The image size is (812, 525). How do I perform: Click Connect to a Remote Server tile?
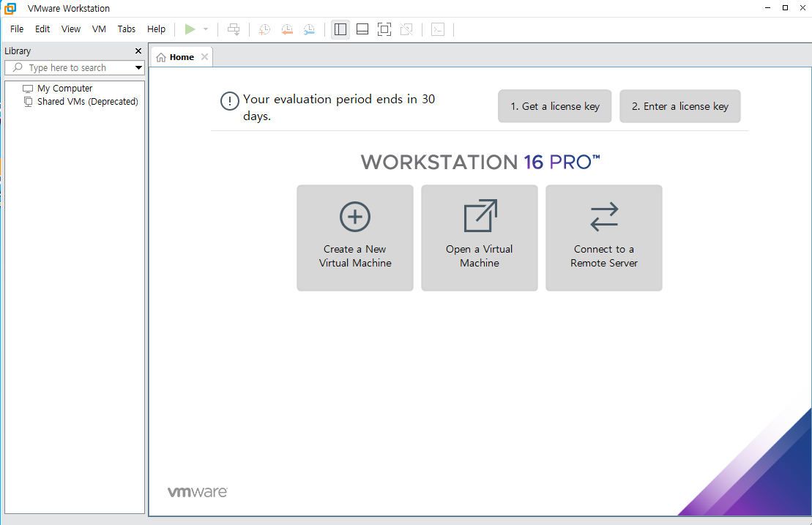point(604,238)
